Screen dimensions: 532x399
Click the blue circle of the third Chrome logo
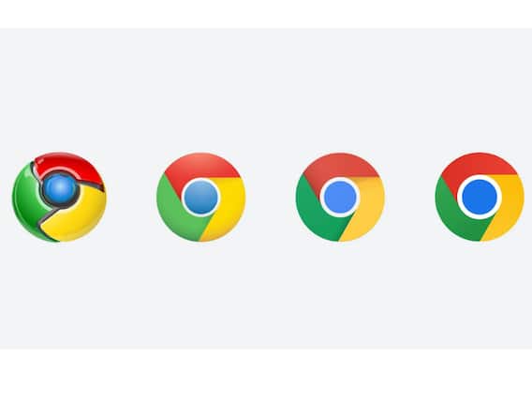(x=340, y=197)
